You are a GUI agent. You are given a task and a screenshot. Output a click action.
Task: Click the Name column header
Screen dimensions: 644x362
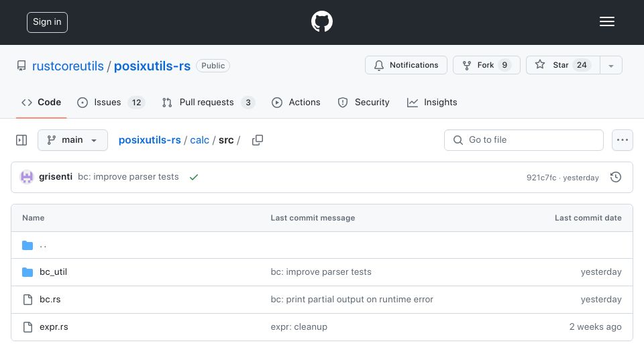pyautogui.click(x=34, y=218)
